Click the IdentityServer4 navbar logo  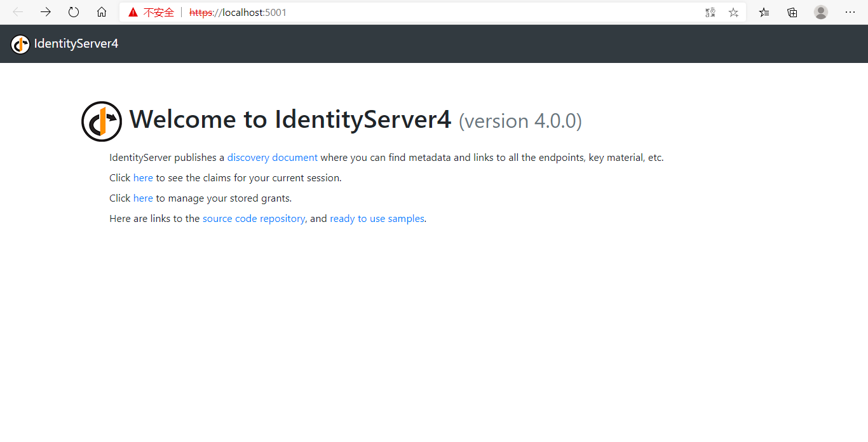coord(20,44)
